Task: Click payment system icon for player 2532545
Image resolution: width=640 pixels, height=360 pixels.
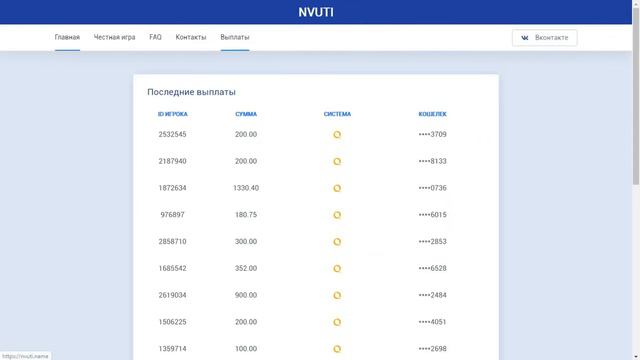Action: click(337, 135)
